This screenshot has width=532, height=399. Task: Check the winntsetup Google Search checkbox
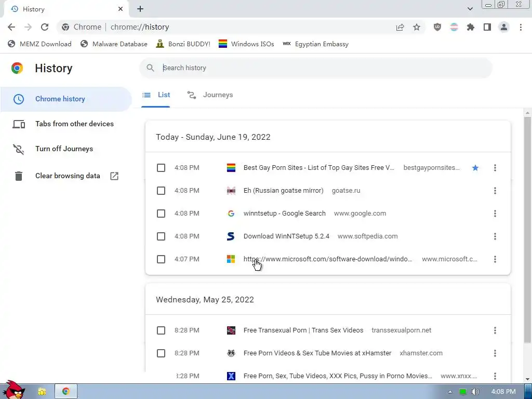161,214
